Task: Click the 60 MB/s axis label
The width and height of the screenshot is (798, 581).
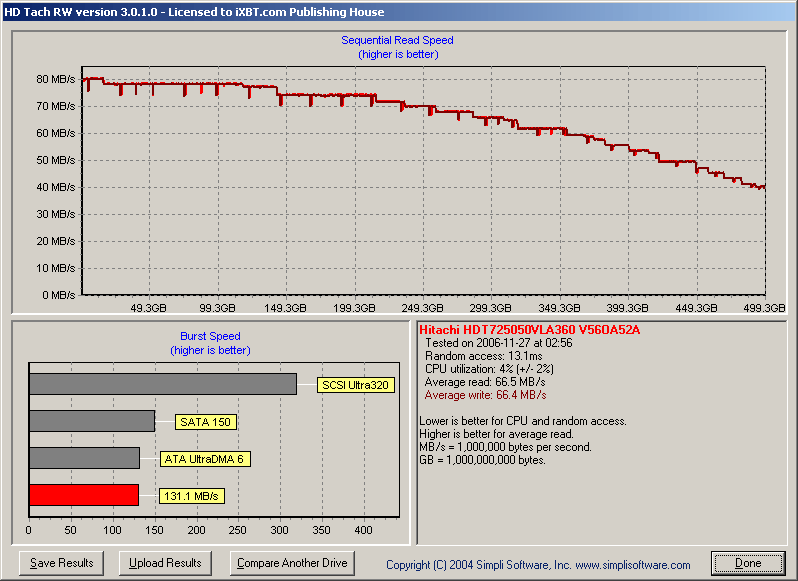Action: point(55,133)
